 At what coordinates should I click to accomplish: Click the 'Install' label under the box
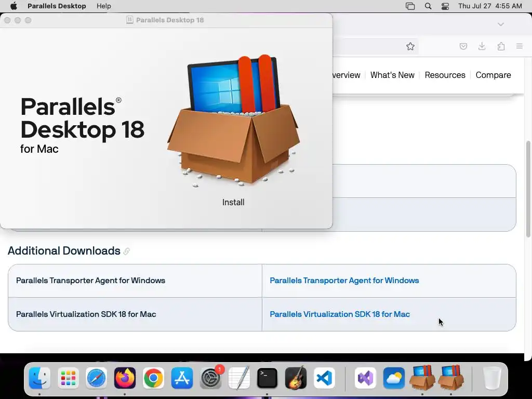(233, 202)
